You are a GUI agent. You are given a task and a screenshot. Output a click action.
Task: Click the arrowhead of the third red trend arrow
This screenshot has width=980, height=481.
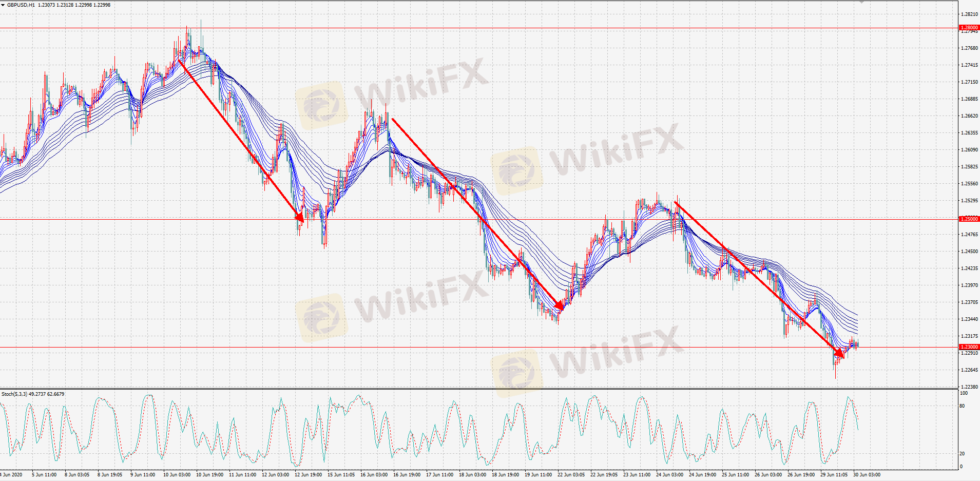pos(839,353)
